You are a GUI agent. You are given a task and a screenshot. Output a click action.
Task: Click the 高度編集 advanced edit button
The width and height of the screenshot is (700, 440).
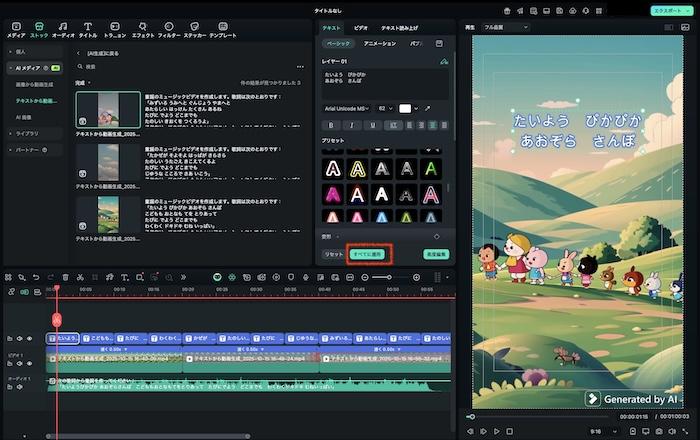click(436, 254)
